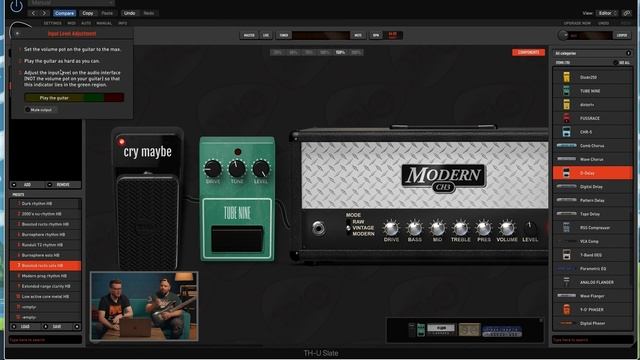Select the CHR-5 chorus pedal component

click(592, 132)
